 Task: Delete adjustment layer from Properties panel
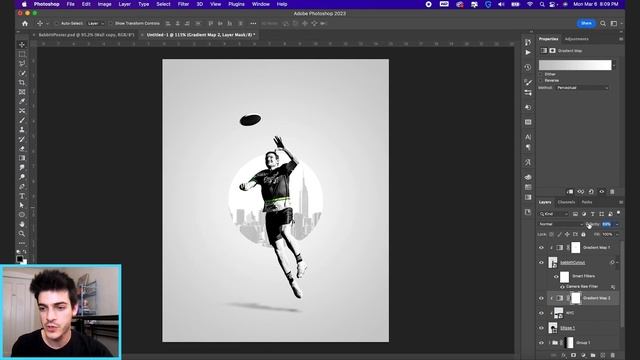click(612, 191)
